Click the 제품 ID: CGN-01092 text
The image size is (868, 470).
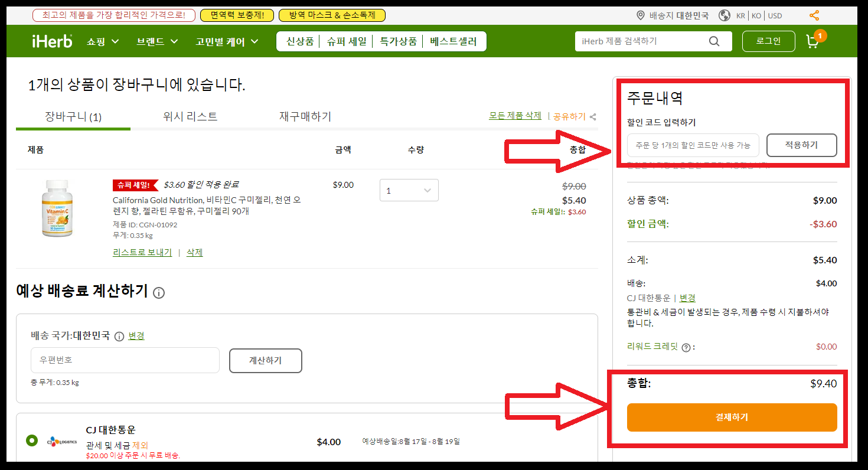click(x=145, y=225)
